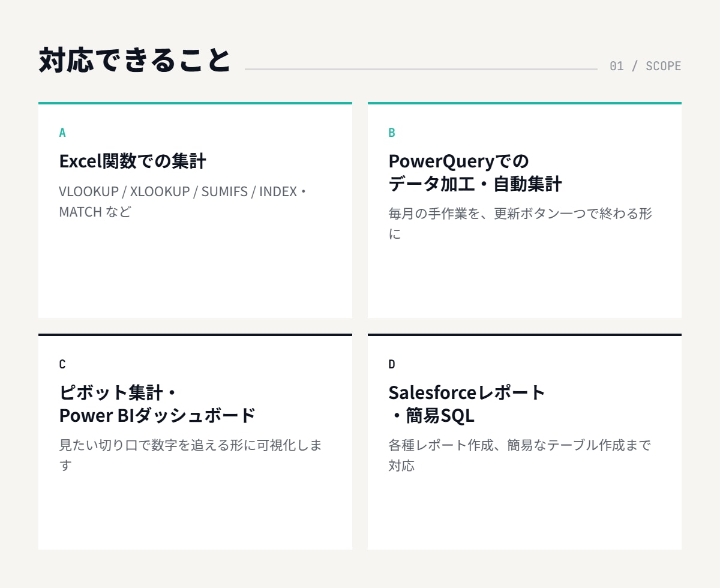Click the 対応できること section heading
Viewport: 720px width, 588px height.
click(135, 61)
